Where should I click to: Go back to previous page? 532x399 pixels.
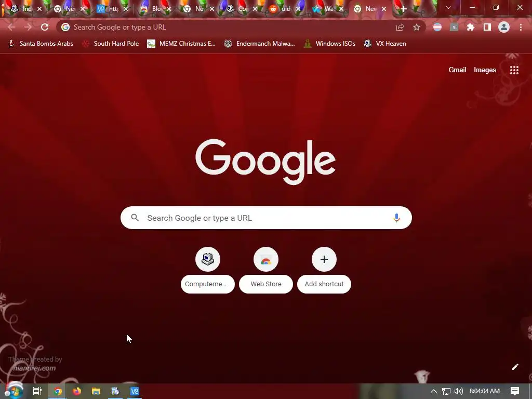click(11, 27)
